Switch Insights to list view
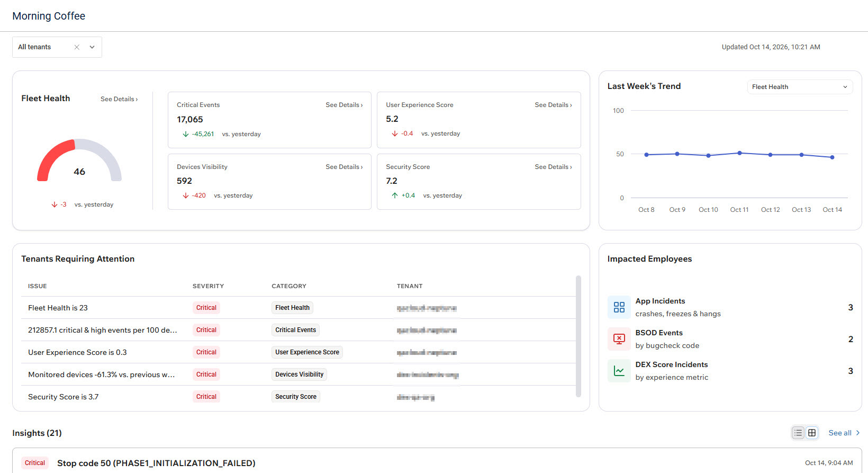Viewport: 868px width, 473px height. pos(798,433)
